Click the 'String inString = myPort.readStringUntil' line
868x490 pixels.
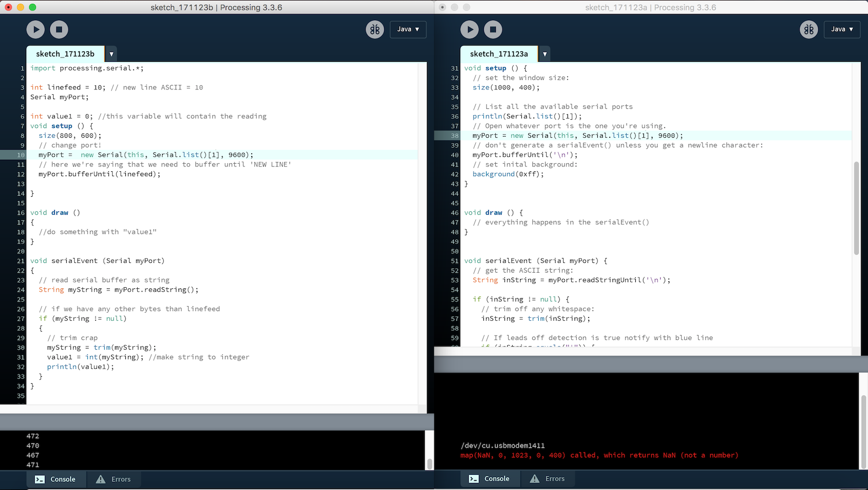tap(572, 280)
